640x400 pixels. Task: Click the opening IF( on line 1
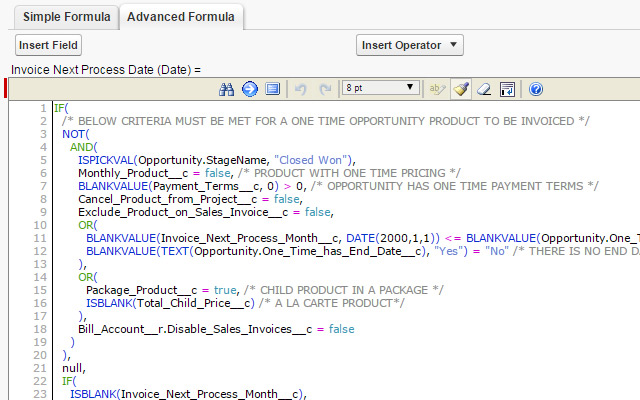point(61,107)
